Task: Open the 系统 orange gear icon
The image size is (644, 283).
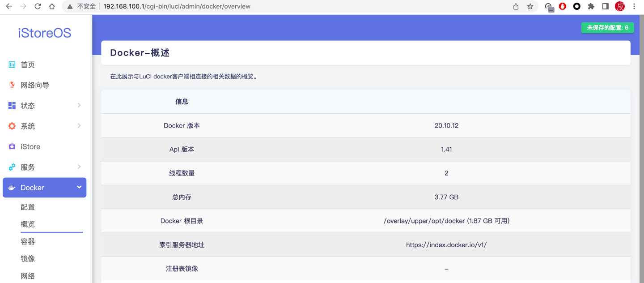Action: pyautogui.click(x=12, y=126)
